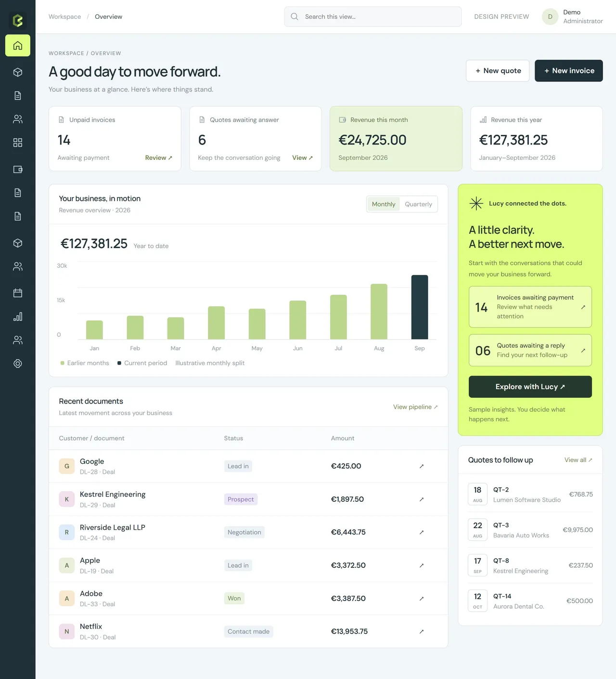This screenshot has height=679, width=616.
Task: Switch the chart to Quarterly view
Action: click(x=418, y=204)
